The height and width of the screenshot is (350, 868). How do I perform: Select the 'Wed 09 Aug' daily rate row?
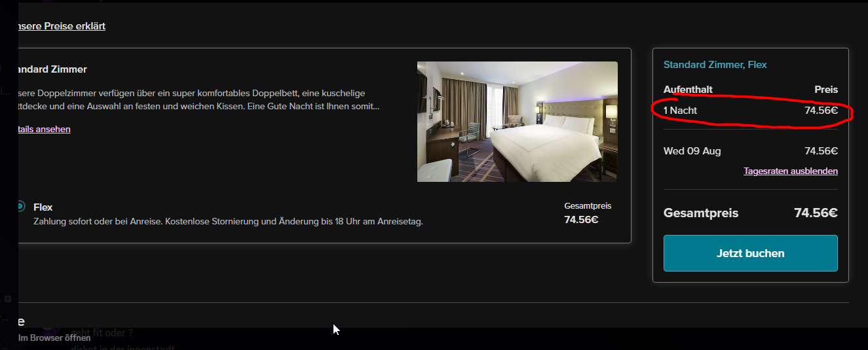[751, 151]
